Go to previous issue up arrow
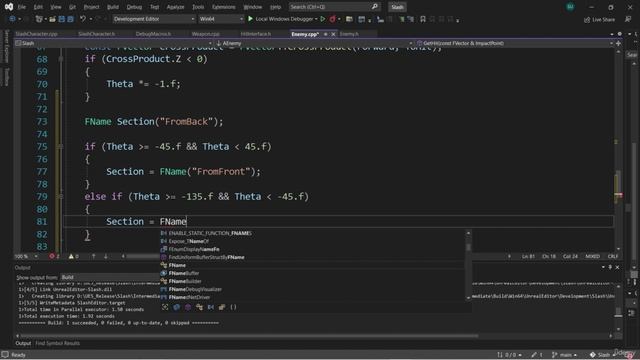 [x=93, y=256]
